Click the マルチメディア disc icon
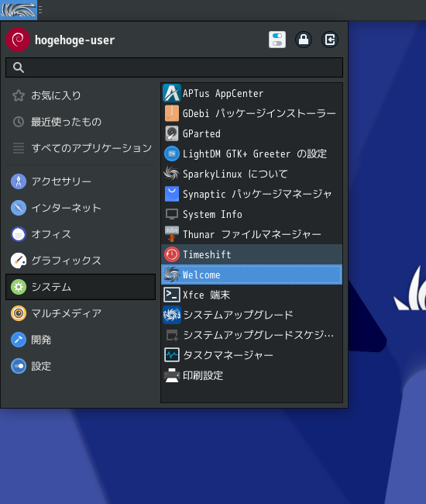Screen dimensions: 426x504 coord(19,313)
